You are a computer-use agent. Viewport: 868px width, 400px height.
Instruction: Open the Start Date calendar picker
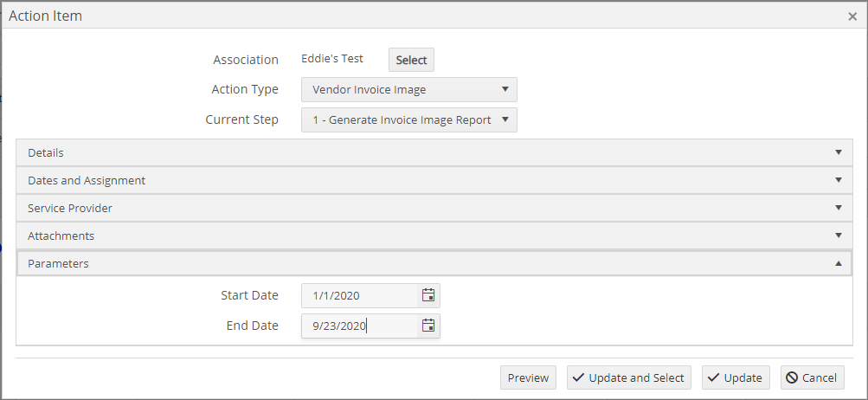(x=428, y=295)
